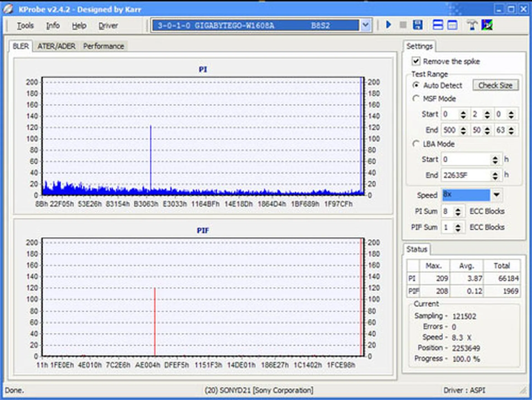Save results with the floppy disk icon
This screenshot has height=400, width=532.
pyautogui.click(x=418, y=25)
